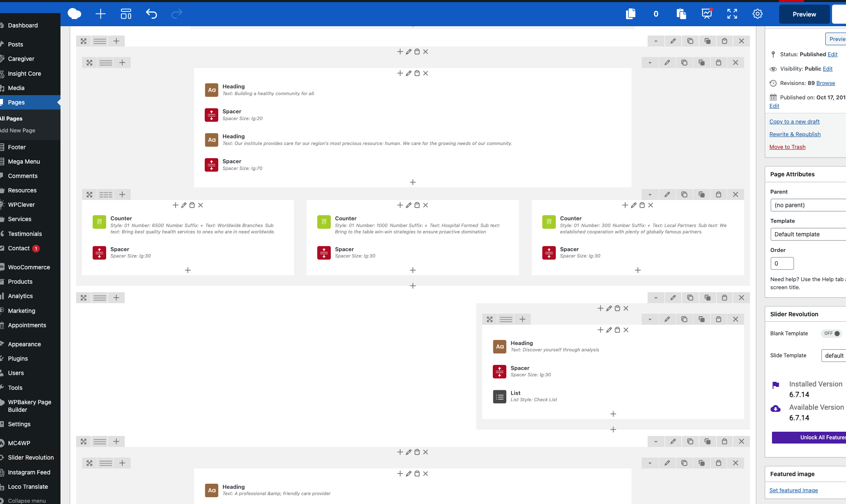
Task: Add new element via top plus icon
Action: 101,14
